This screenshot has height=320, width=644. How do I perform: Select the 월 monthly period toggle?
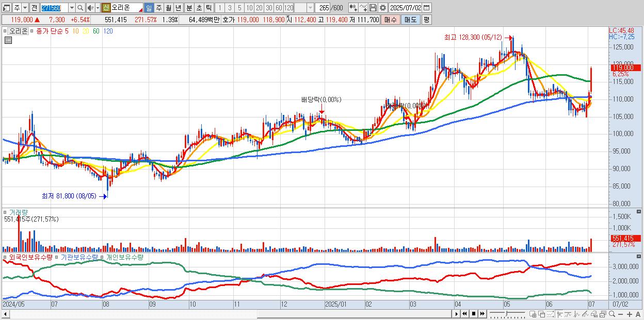click(168, 8)
